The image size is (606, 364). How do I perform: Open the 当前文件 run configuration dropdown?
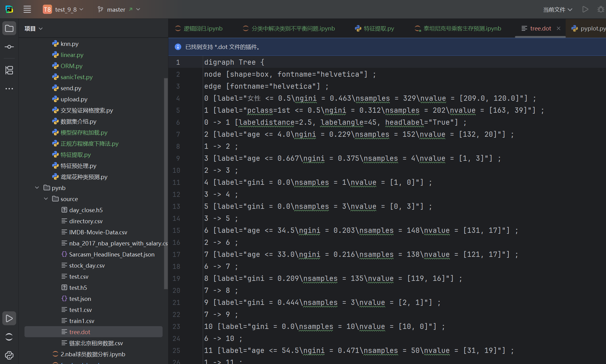(557, 10)
